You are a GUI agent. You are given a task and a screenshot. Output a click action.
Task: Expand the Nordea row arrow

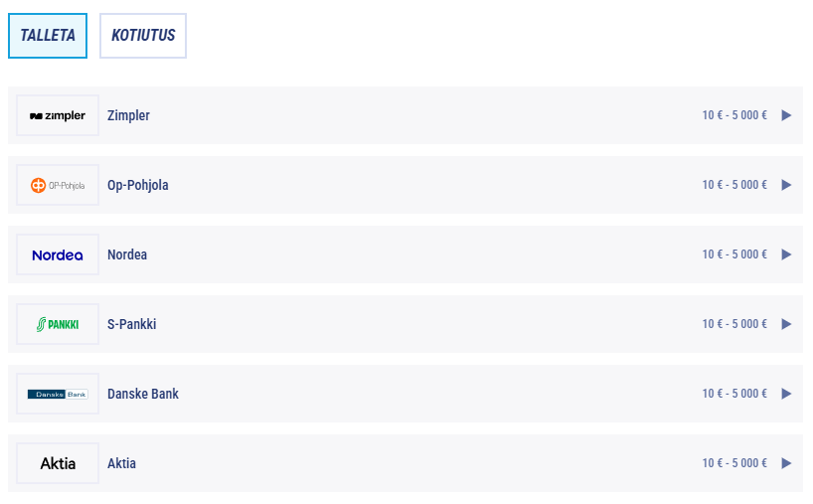(786, 254)
